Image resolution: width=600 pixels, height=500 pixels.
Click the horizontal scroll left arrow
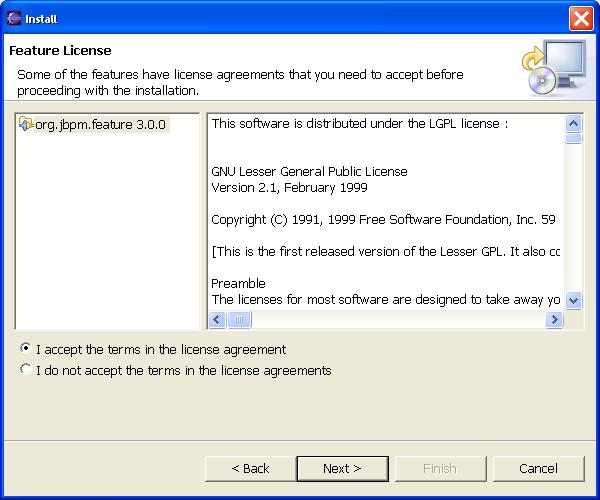(217, 319)
